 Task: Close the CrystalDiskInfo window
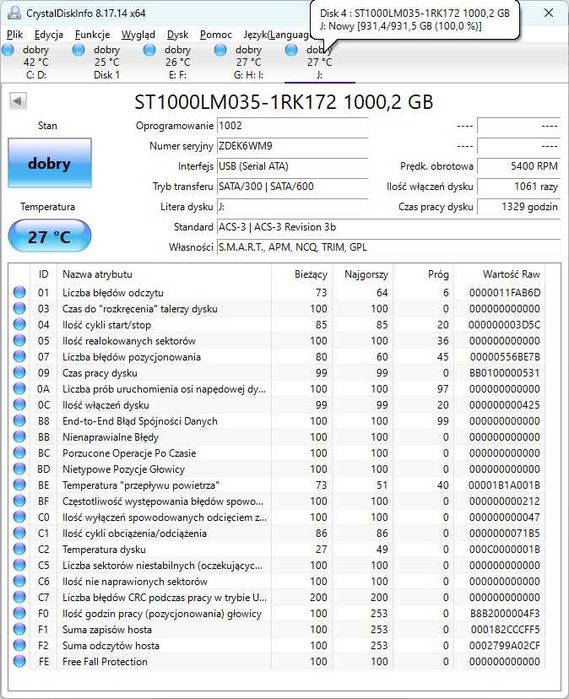(x=548, y=13)
